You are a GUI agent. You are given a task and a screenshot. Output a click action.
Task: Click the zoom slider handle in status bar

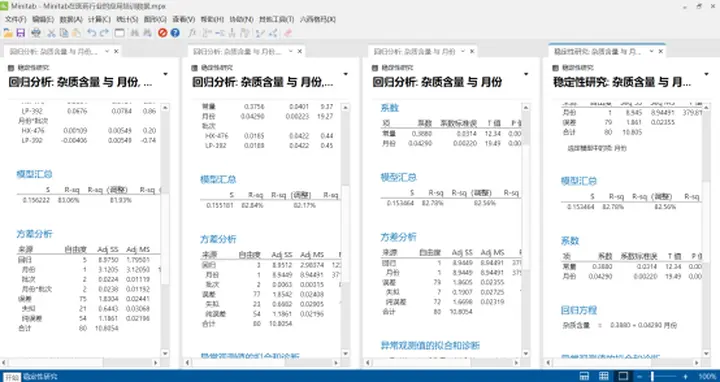[652, 376]
